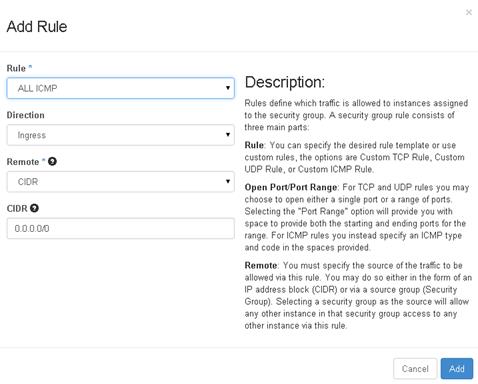The width and height of the screenshot is (478, 384).
Task: Click bold Rule term in the description
Action: [x=254, y=145]
